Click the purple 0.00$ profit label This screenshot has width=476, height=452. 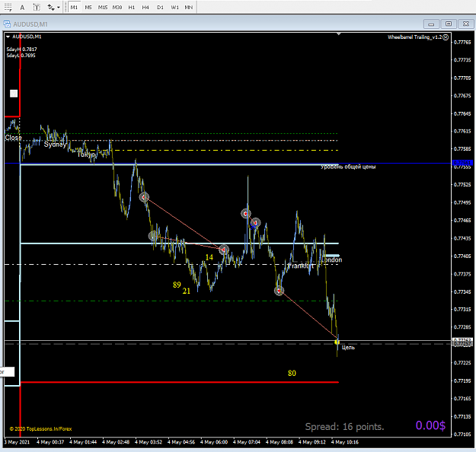pyautogui.click(x=430, y=425)
